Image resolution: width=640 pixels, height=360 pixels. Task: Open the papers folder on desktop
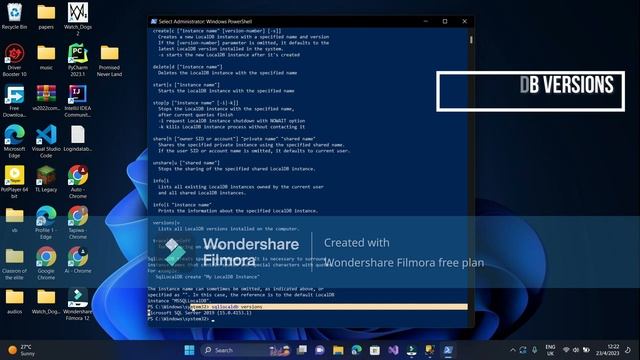(x=46, y=16)
